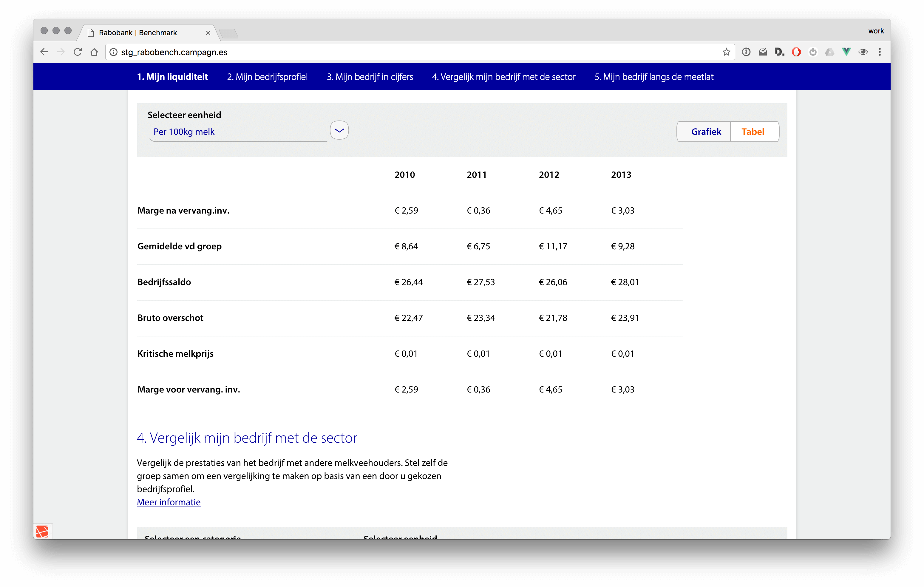Image resolution: width=924 pixels, height=587 pixels.
Task: Expand the Per 100kg melk selector chevron
Action: coord(339,130)
